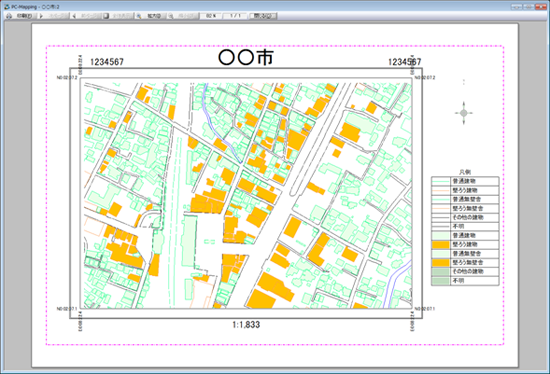This screenshot has width=550, height=374.
Task: Click the green 普通建物 line legend sample
Action: pyautogui.click(x=441, y=181)
